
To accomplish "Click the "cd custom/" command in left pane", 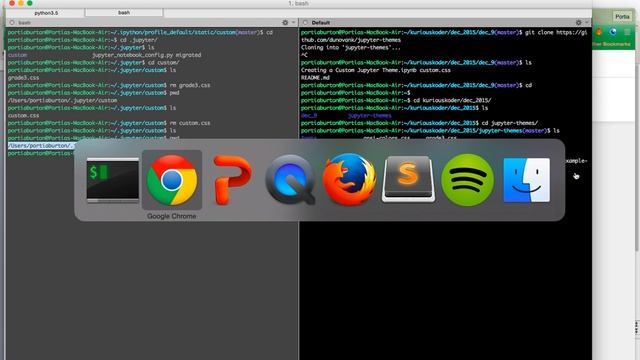I will 163,62.
